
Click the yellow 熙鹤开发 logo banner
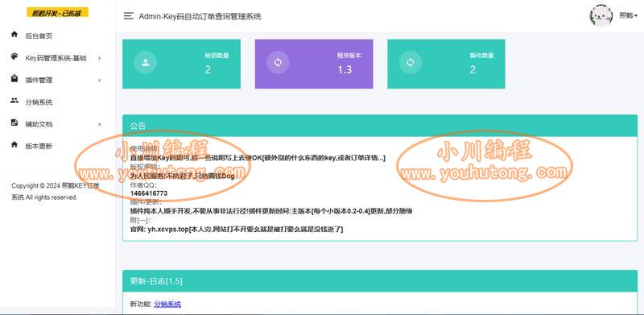point(57,13)
